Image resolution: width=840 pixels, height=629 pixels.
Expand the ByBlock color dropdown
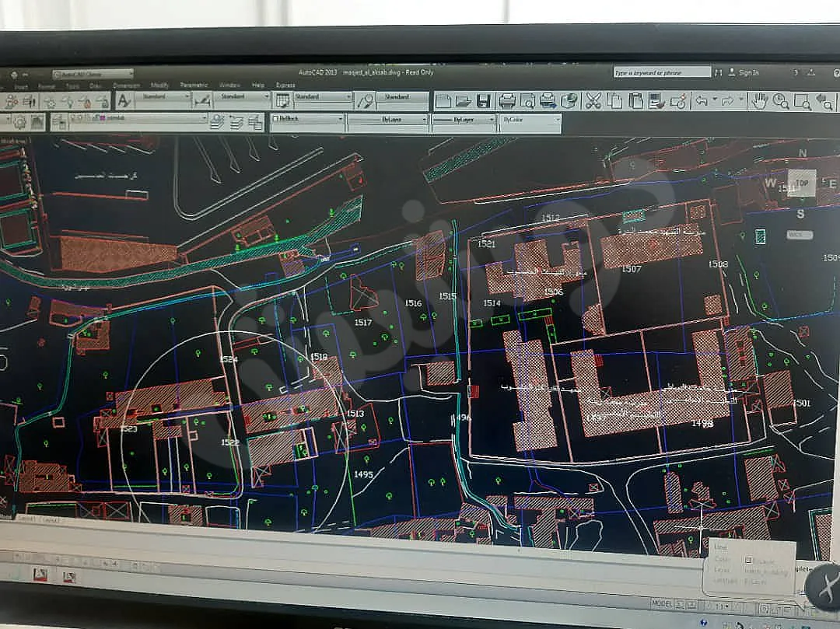[x=307, y=118]
